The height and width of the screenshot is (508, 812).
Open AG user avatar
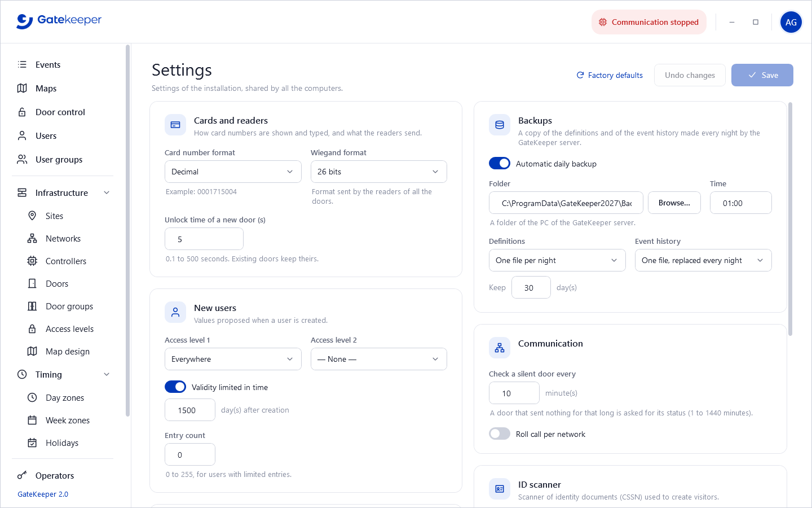[x=791, y=22]
